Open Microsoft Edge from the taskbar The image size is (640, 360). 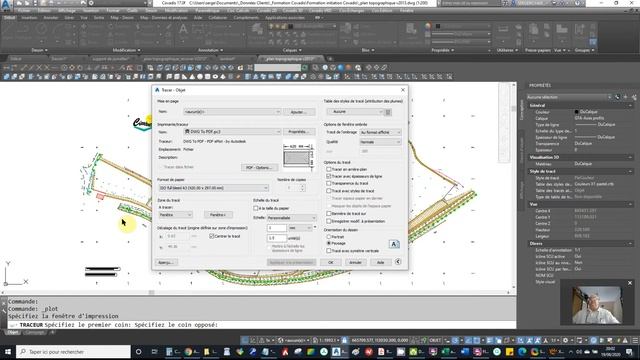click(x=522, y=351)
